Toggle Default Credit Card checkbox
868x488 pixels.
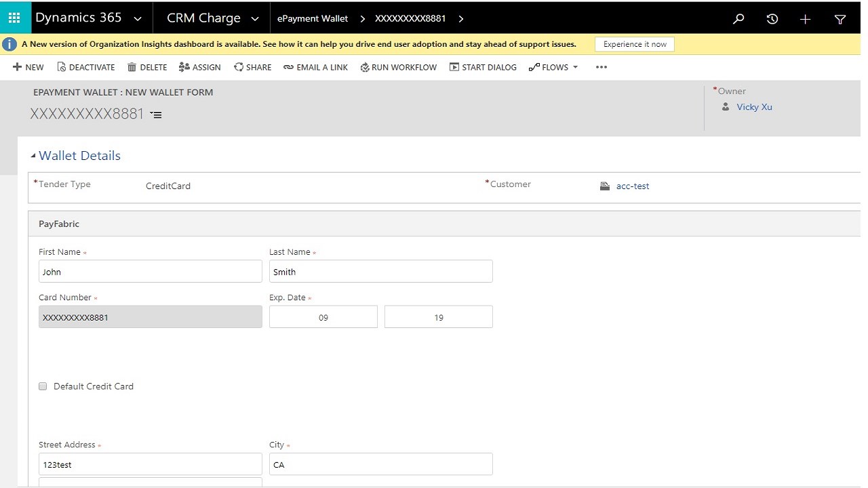pos(43,386)
